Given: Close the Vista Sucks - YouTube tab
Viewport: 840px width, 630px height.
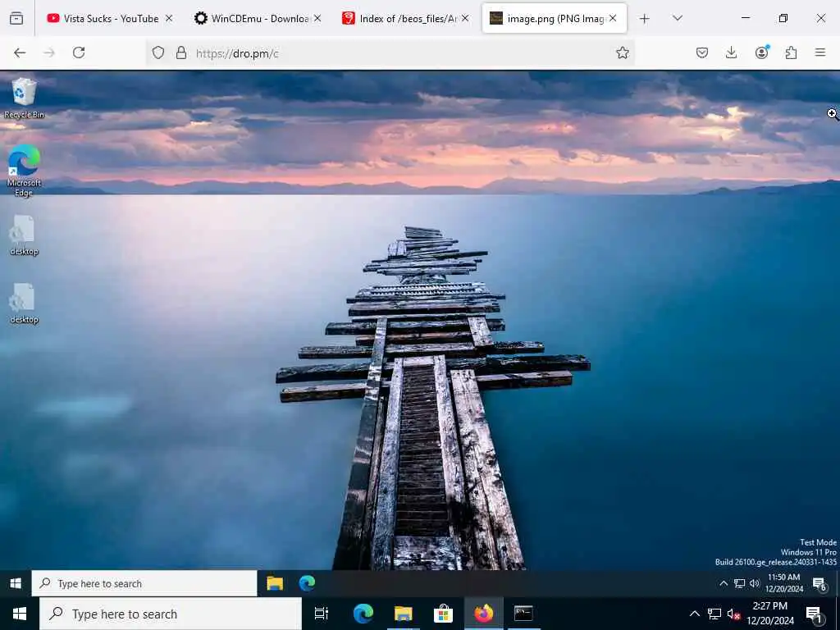Looking at the screenshot, I should 169,18.
